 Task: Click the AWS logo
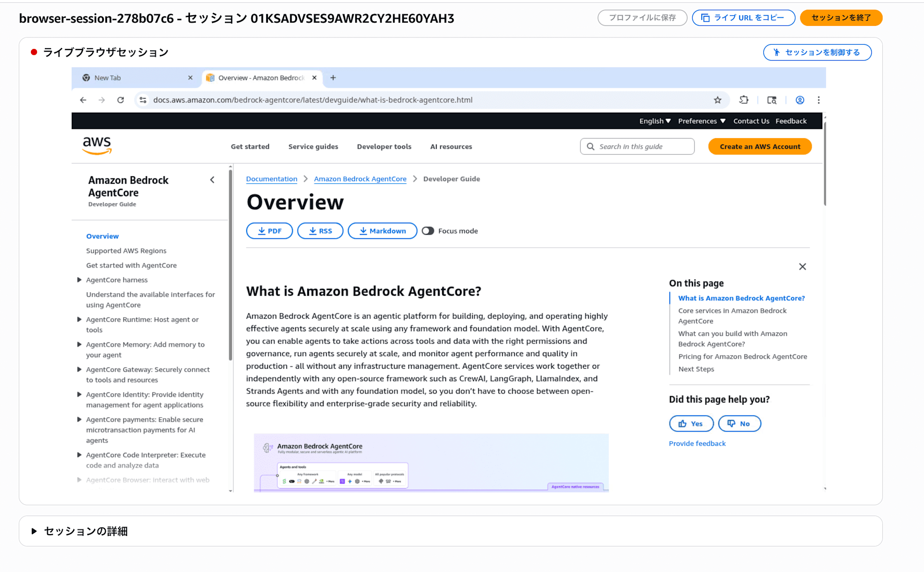pos(97,146)
